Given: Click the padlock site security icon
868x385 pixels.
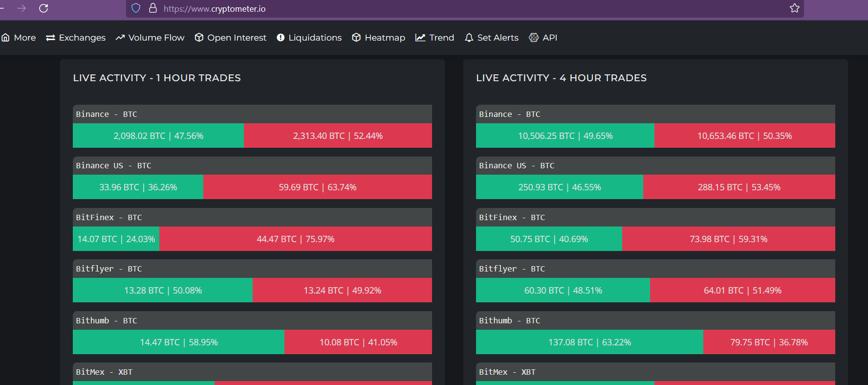Looking at the screenshot, I should (x=153, y=8).
